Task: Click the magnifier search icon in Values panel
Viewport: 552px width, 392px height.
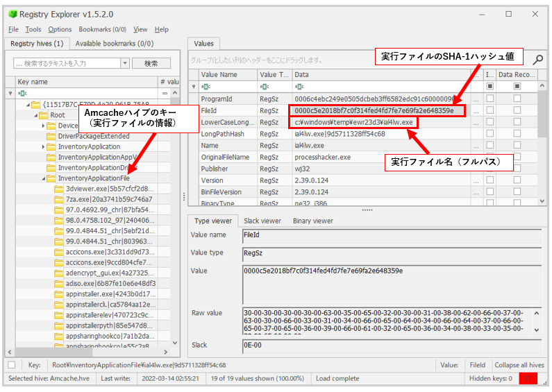Action: (537, 60)
